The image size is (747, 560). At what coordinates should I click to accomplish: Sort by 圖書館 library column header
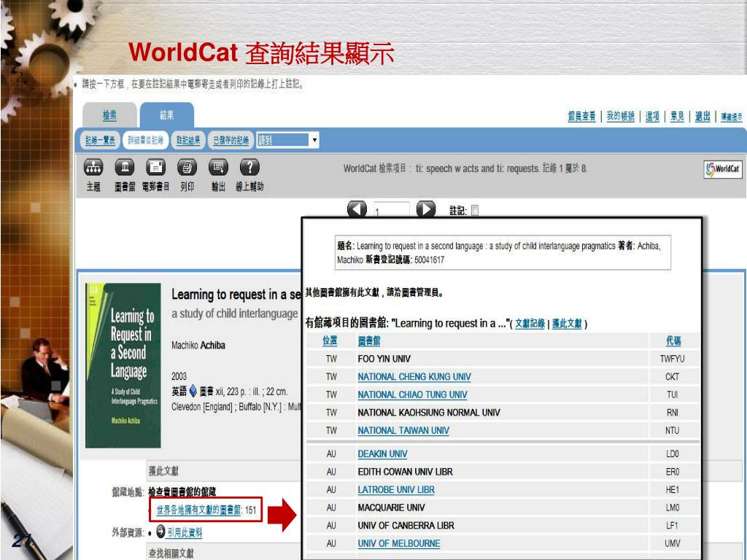click(x=369, y=341)
